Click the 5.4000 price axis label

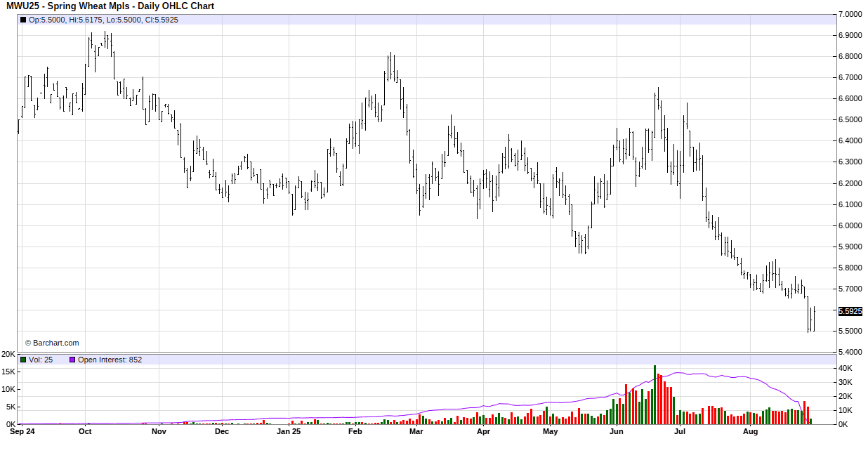pyautogui.click(x=850, y=352)
